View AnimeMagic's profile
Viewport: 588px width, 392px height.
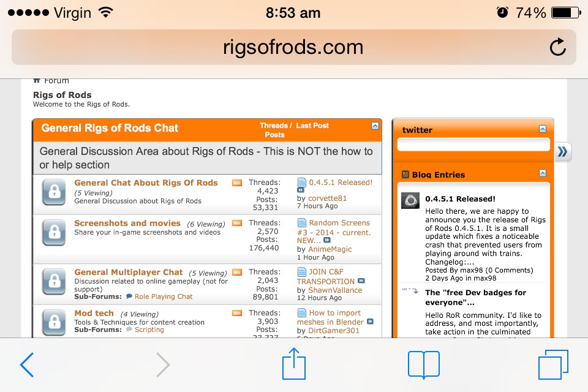click(330, 249)
